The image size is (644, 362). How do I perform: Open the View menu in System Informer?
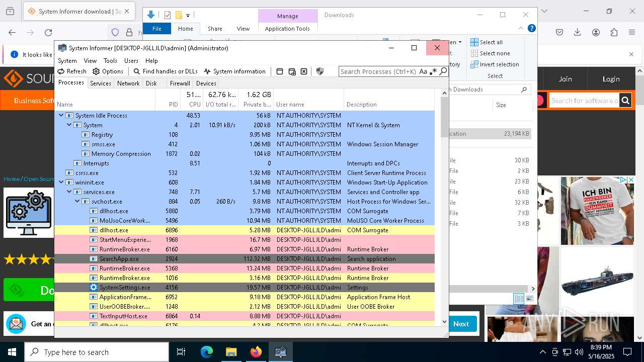90,60
